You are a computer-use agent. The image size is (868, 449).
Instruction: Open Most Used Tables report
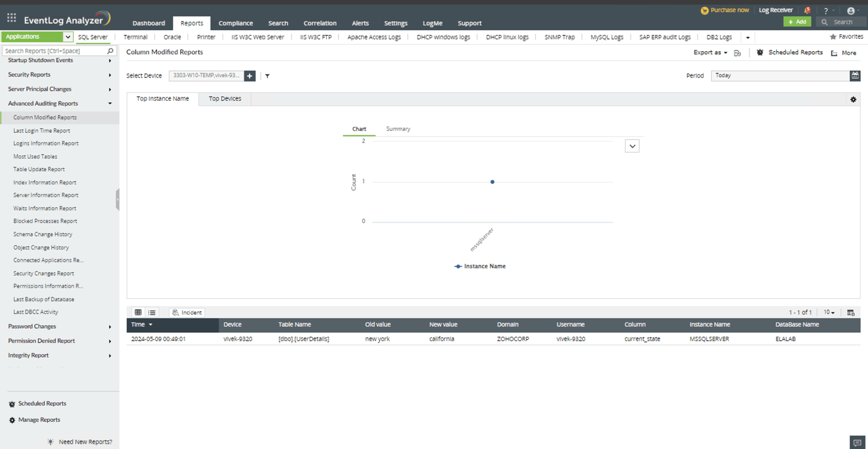coord(35,157)
